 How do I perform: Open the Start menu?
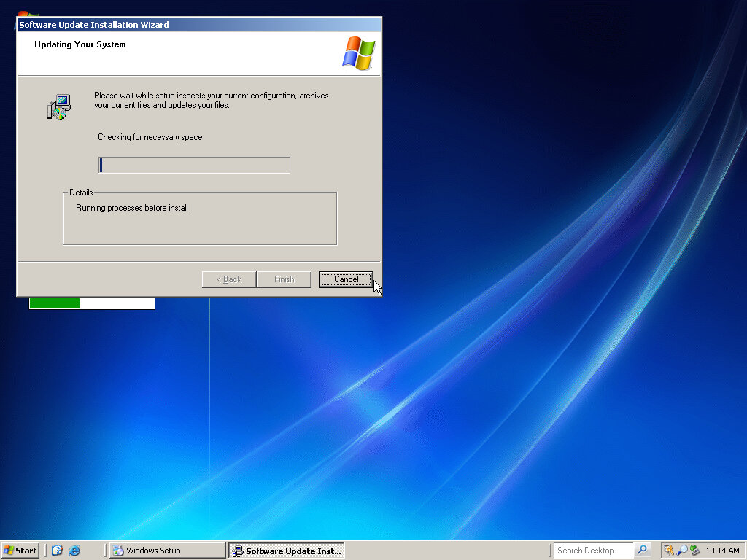point(20,551)
